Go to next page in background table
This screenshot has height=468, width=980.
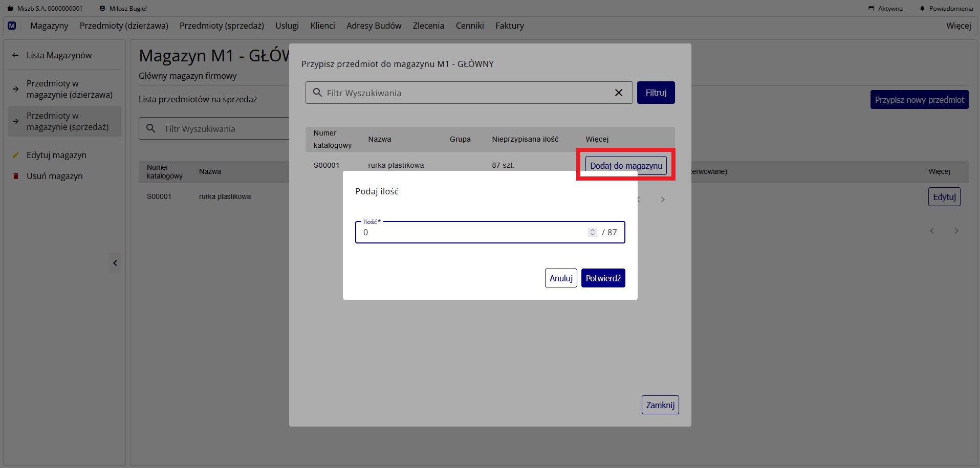pyautogui.click(x=956, y=231)
